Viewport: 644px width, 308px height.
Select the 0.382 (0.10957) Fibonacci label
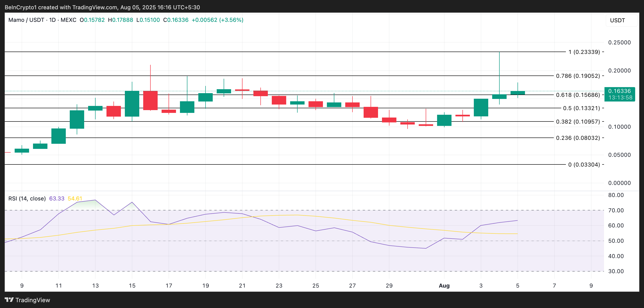(578, 122)
